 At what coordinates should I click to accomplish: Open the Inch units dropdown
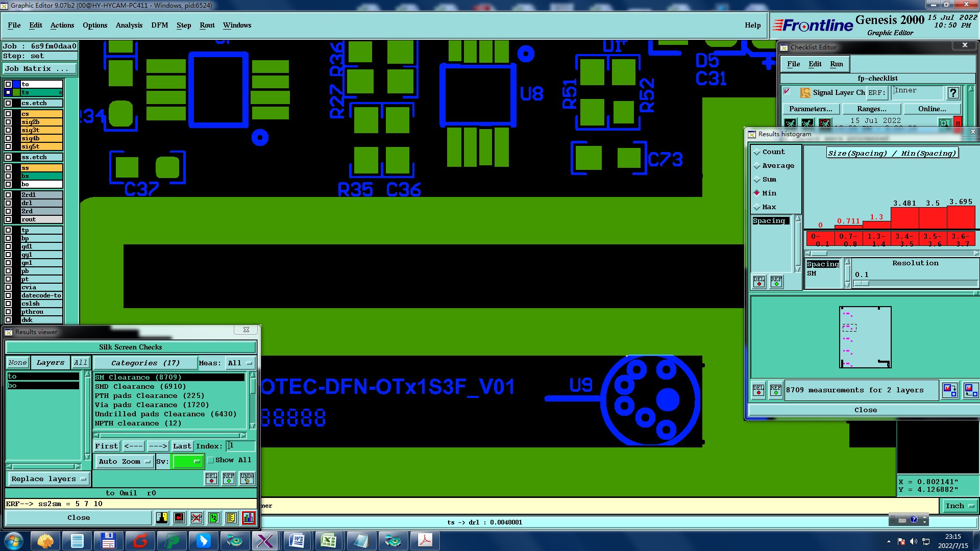960,506
